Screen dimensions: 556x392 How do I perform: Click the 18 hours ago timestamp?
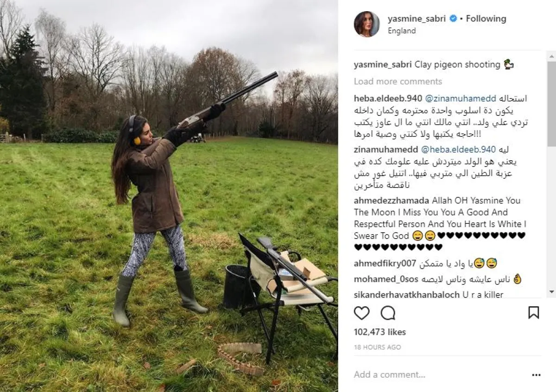(377, 347)
